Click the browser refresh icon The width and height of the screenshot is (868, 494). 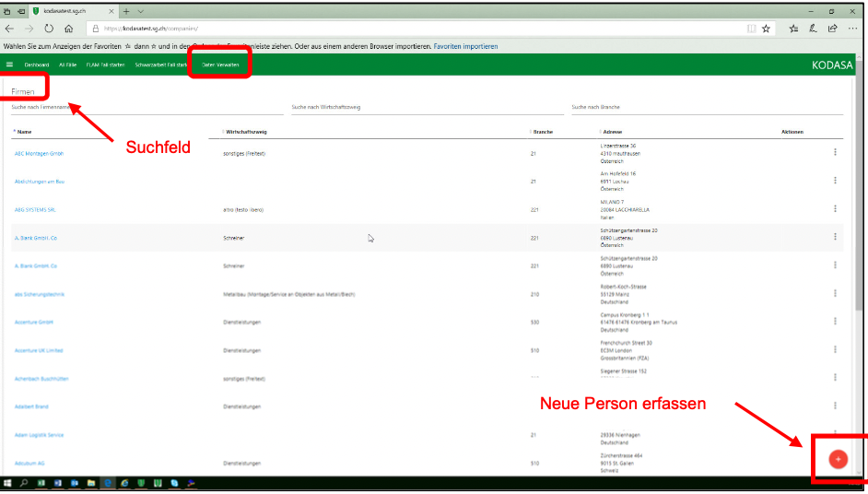click(x=49, y=29)
